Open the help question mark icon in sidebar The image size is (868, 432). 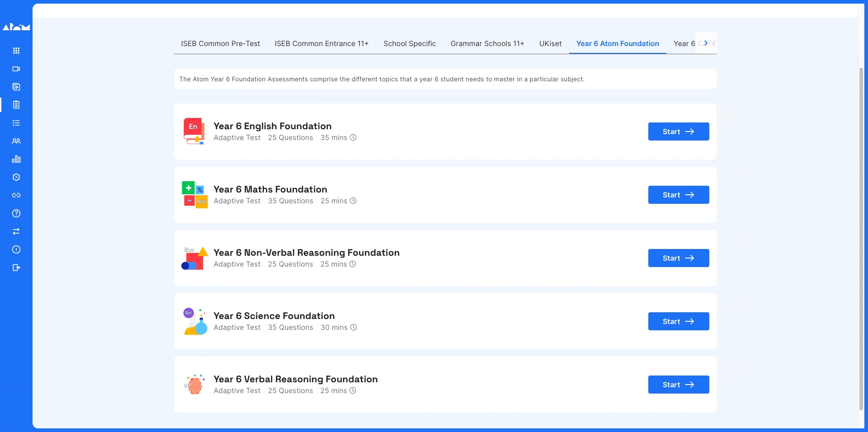pos(16,213)
